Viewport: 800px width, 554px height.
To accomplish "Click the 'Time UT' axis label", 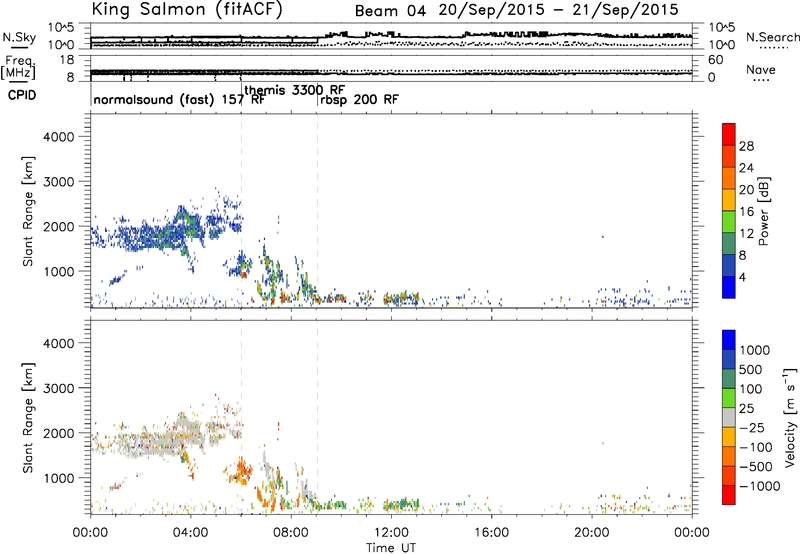I will coord(391,548).
